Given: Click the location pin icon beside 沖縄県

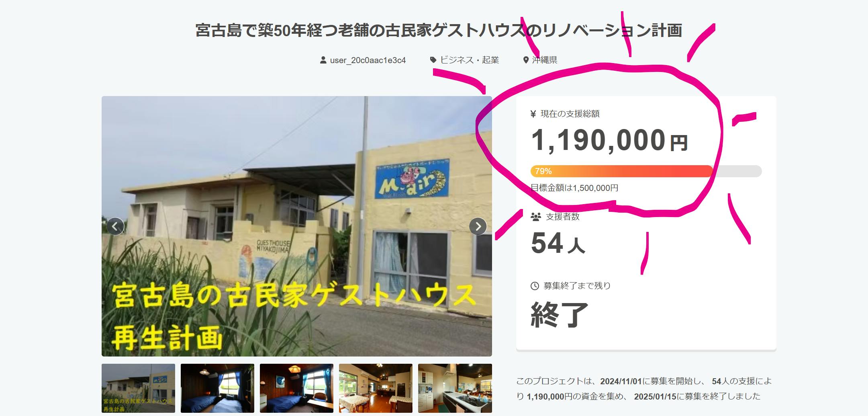Looking at the screenshot, I should click(526, 60).
